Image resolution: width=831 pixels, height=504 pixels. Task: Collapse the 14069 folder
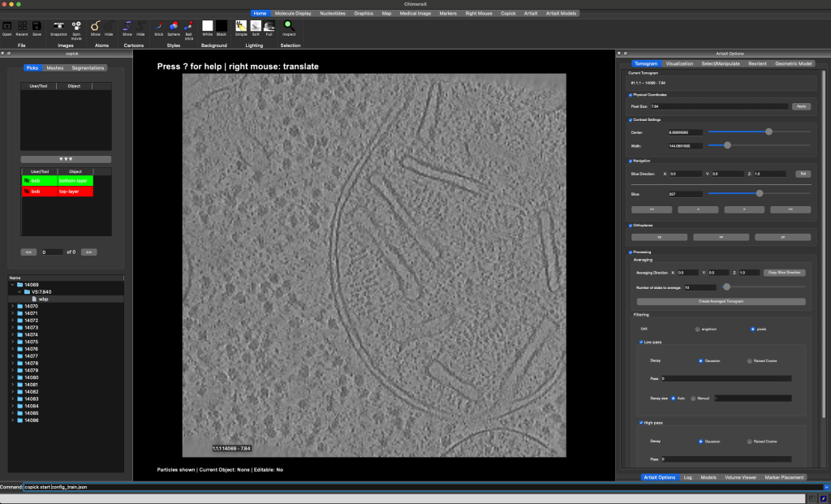point(13,285)
